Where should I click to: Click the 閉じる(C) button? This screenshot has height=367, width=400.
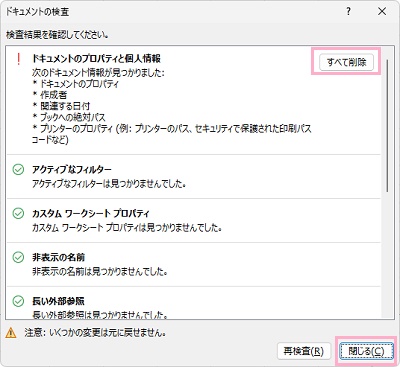click(x=366, y=351)
